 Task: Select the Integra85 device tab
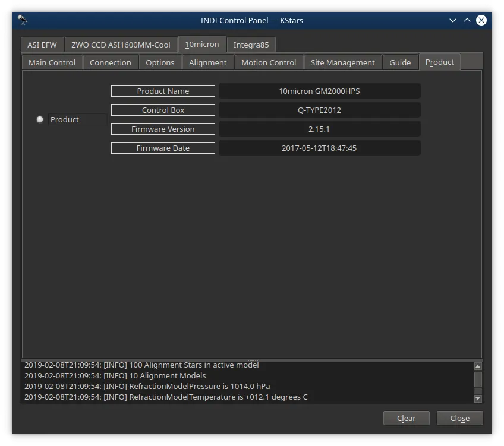(x=251, y=45)
